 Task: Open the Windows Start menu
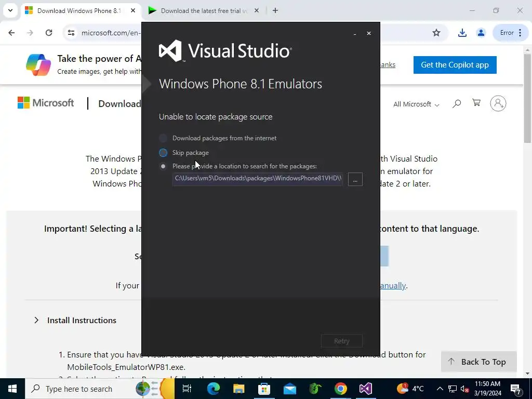tap(12, 389)
